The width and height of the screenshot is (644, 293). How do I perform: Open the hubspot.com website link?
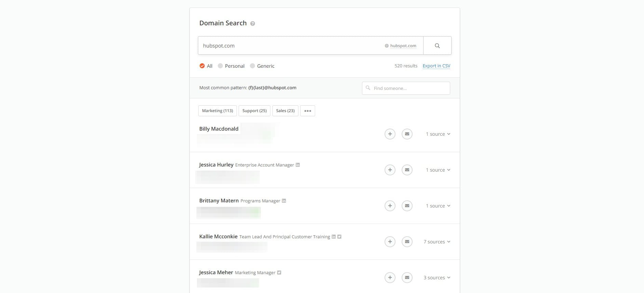(x=403, y=46)
